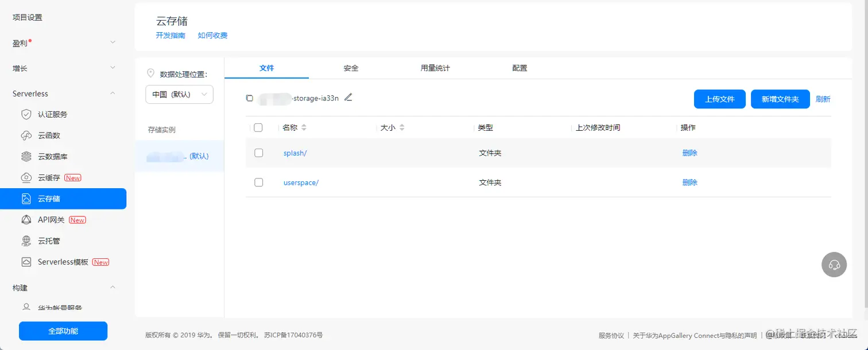Screen dimensions: 868x350
Task: Check the userspace/ folder row checkbox
Action: click(x=258, y=182)
